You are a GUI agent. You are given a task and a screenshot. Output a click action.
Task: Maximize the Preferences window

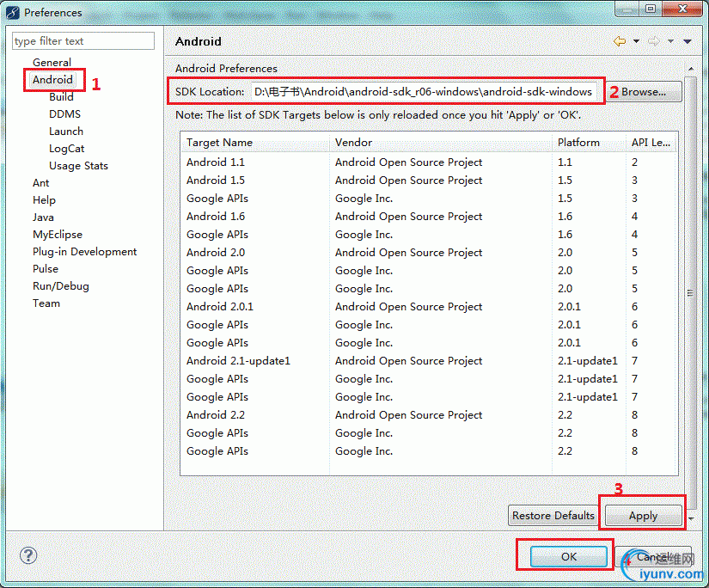pyautogui.click(x=651, y=9)
